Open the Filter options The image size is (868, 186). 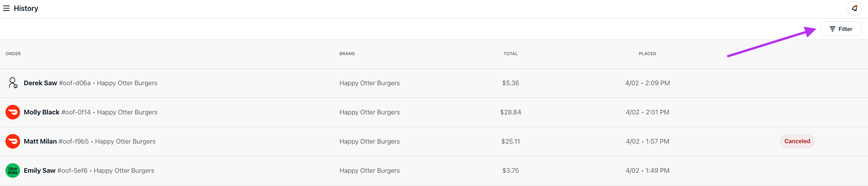tap(841, 29)
